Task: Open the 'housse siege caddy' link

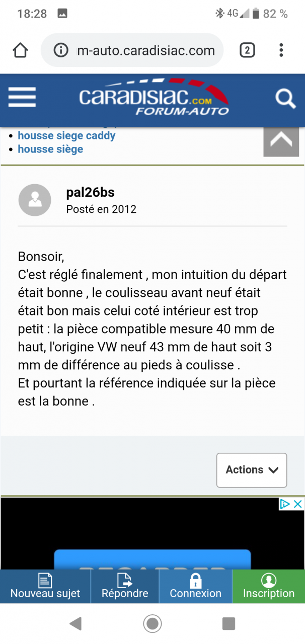Action: (66, 135)
